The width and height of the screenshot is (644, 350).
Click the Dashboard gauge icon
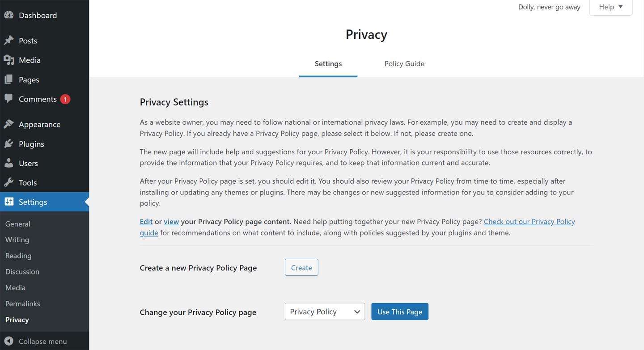[x=9, y=15]
